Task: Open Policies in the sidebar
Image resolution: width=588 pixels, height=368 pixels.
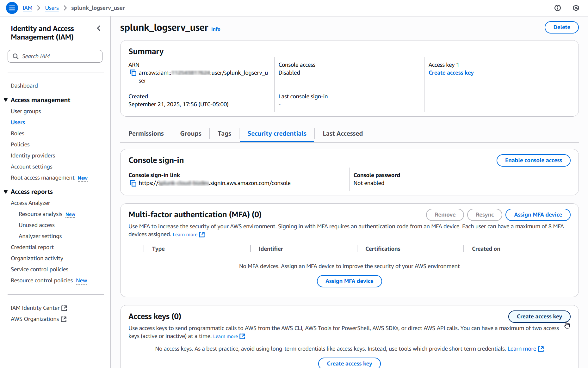Action: (20, 144)
